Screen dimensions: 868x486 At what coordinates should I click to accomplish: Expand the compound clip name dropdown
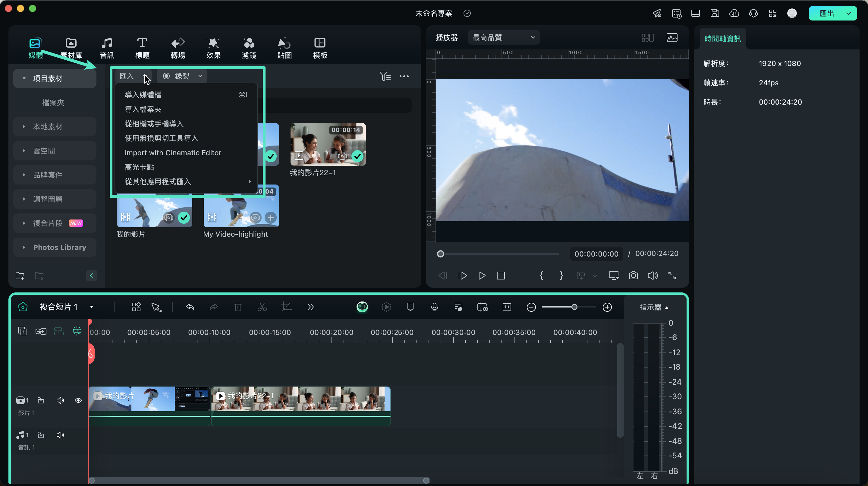click(91, 307)
